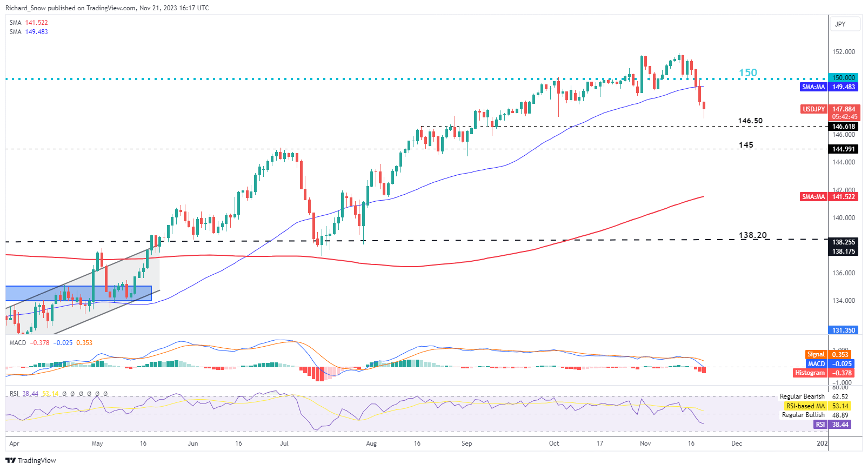Click the teal 150.000 price axis label
The image size is (868, 470).
pos(843,78)
